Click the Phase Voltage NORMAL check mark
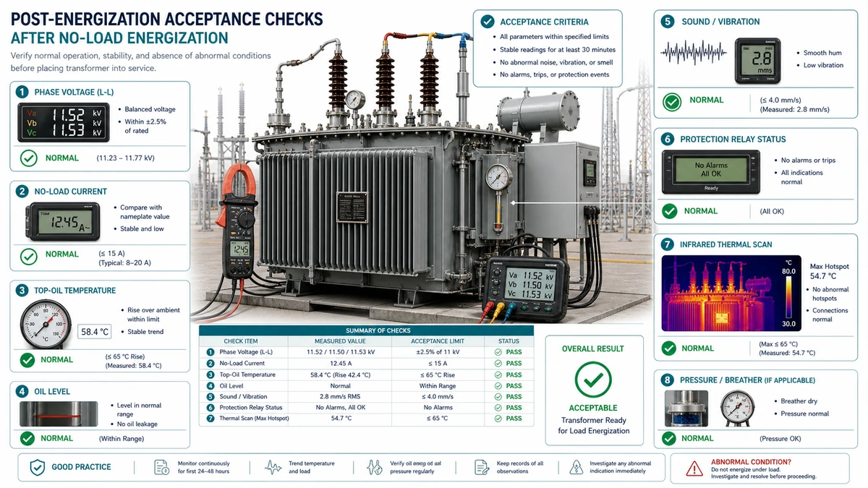The height and width of the screenshot is (488, 868). [28, 158]
